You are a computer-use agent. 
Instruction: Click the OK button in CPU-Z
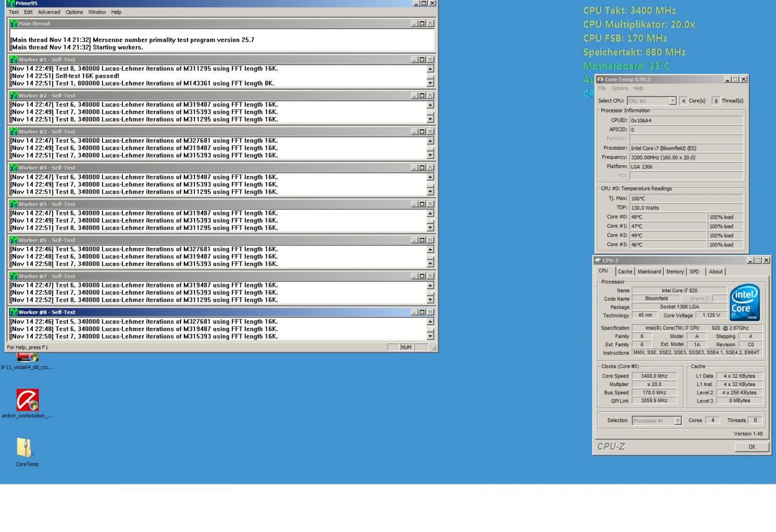click(752, 447)
